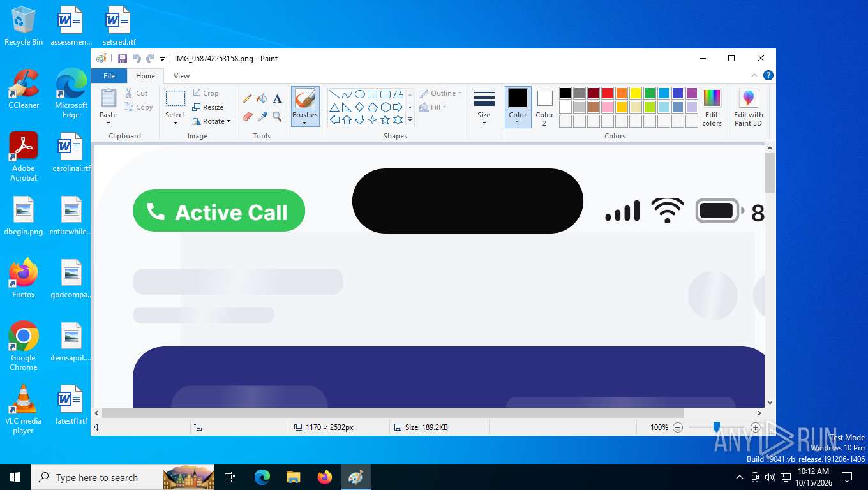
Task: Switch to the Home tab
Action: 146,76
